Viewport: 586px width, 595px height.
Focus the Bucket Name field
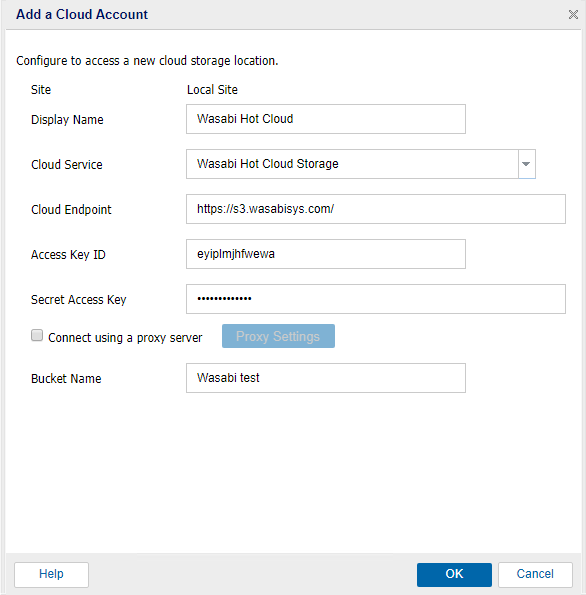326,378
